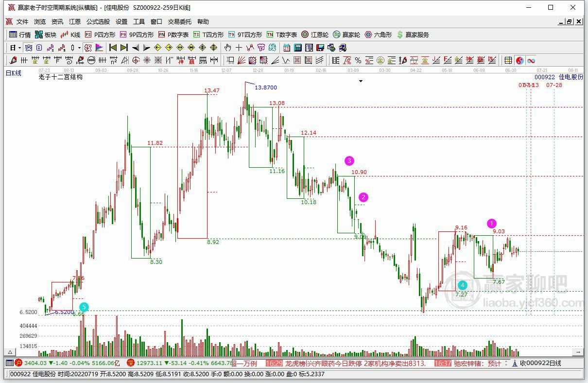Select the 赢 red character line tool
The height and width of the screenshot is (383, 588).
coord(192,60)
